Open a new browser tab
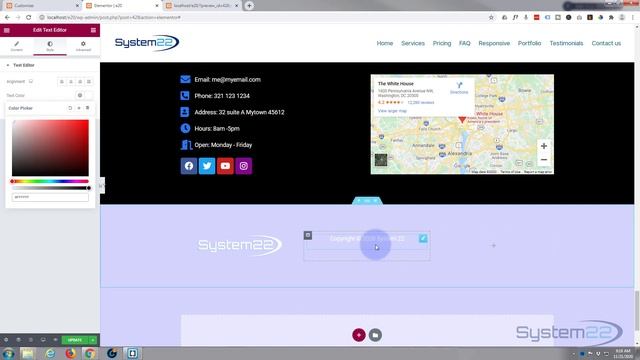 pos(249,6)
